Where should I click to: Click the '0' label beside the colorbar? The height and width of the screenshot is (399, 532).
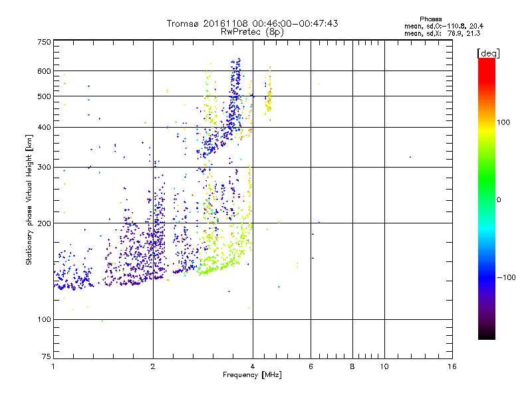[499, 199]
